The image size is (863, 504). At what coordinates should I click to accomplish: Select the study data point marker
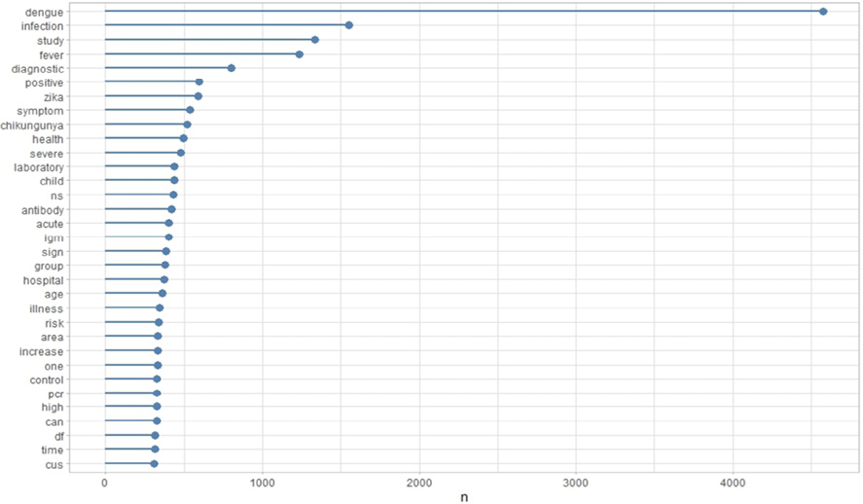315,40
